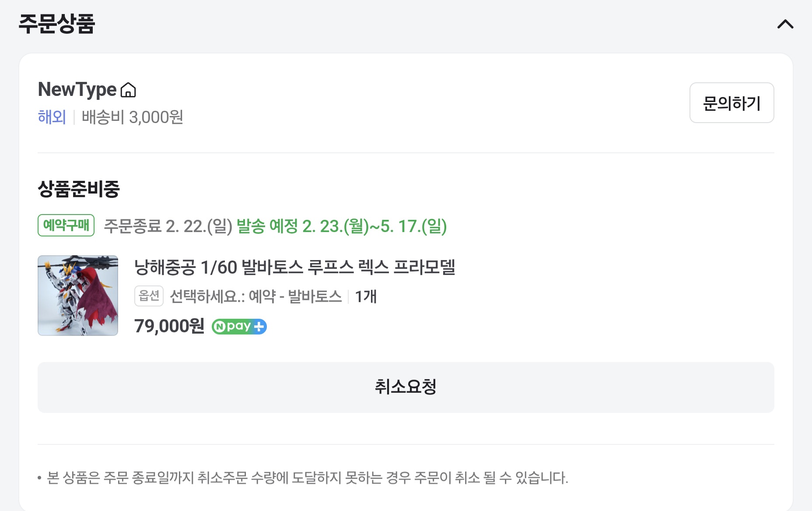Click the 주문종료 2. 22.(일) date text

[x=168, y=226]
